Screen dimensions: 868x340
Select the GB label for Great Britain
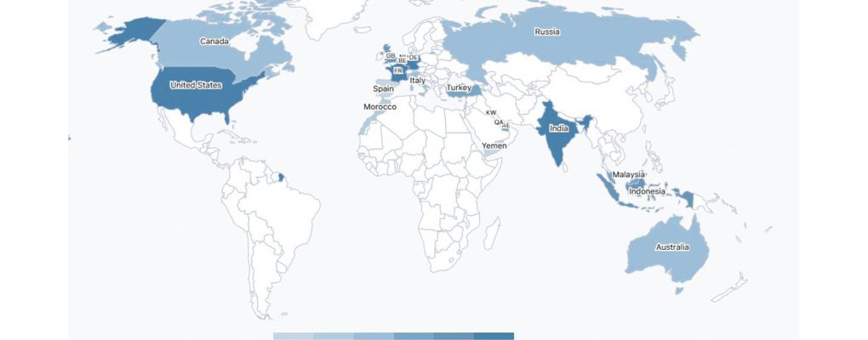coord(391,56)
